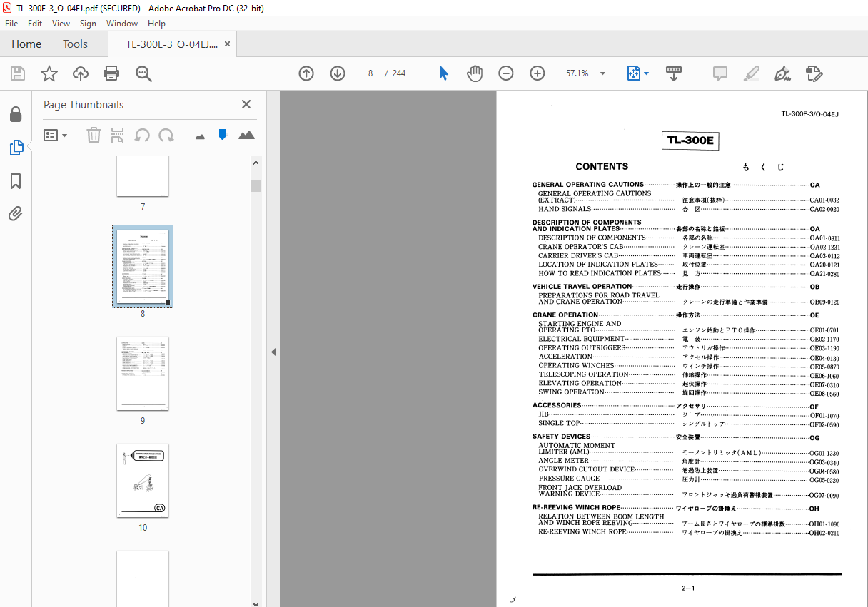
Task: Click the insert page break icon
Action: click(118, 135)
